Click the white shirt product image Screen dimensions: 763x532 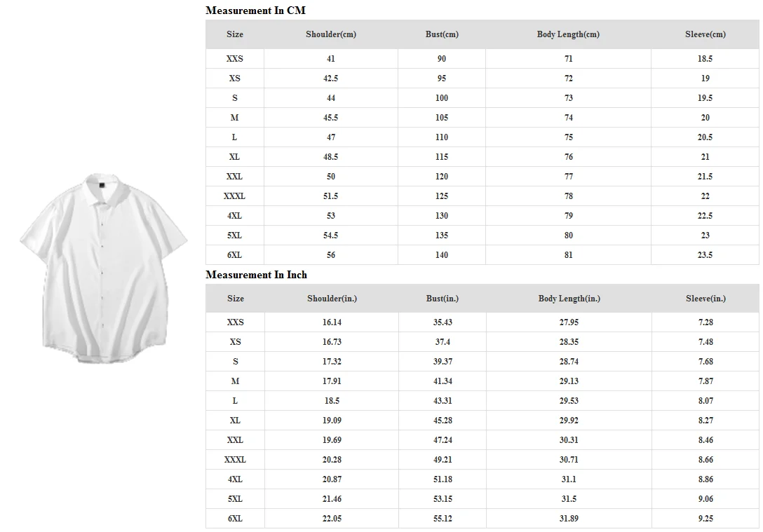tap(102, 266)
